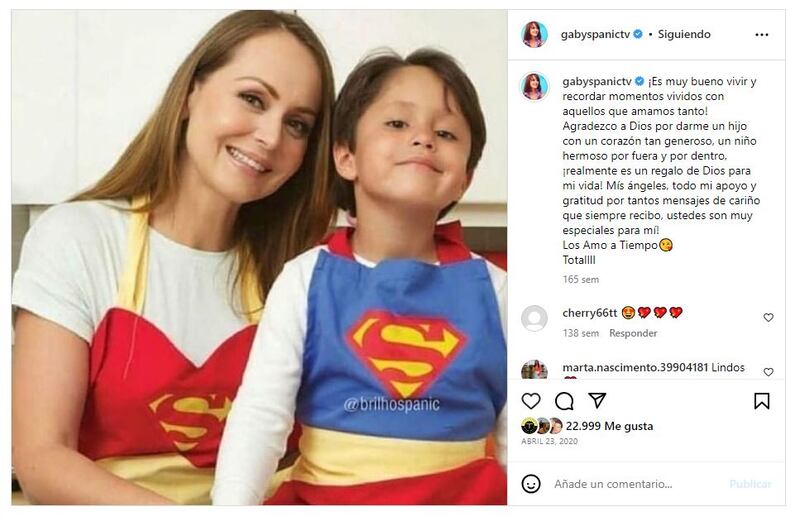Open cherry66tt's profile name
The height and width of the screenshot is (521, 800).
point(588,313)
